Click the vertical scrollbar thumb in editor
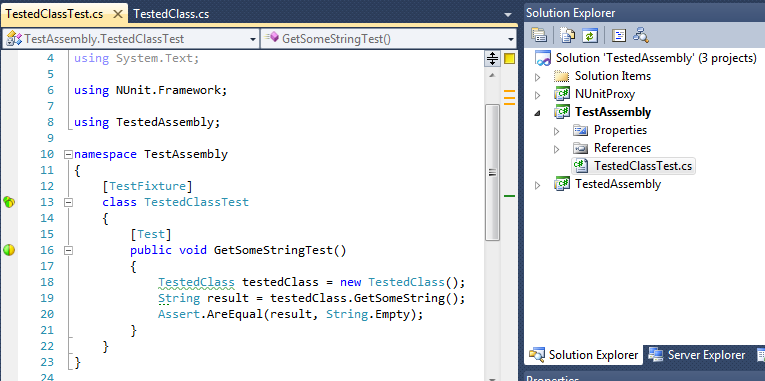Viewport: 765px width, 381px height. click(492, 172)
